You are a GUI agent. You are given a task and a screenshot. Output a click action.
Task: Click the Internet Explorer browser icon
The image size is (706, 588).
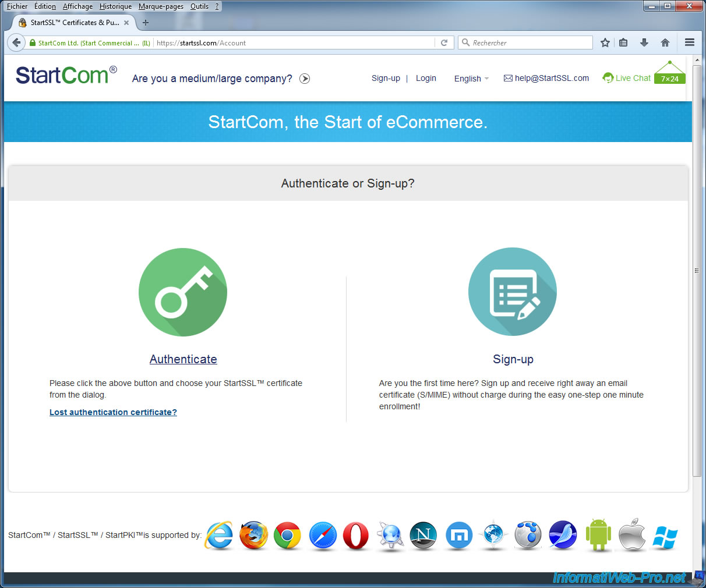pyautogui.click(x=220, y=536)
